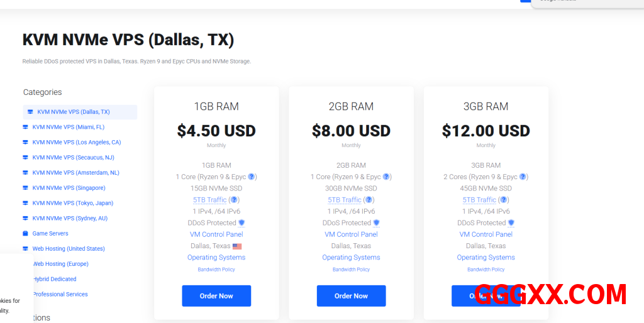Click help icon next to 2GB plan 5TB Traffic
The width and height of the screenshot is (644, 323).
pyautogui.click(x=369, y=200)
